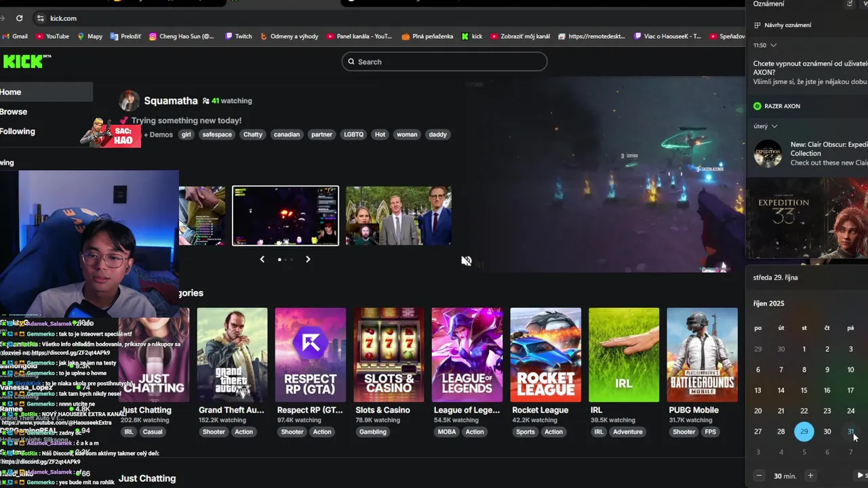Select the partner tag

pyautogui.click(x=321, y=134)
